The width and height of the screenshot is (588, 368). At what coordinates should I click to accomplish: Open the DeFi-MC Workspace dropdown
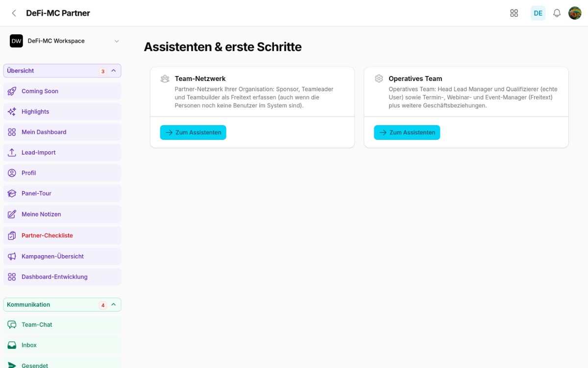pyautogui.click(x=65, y=41)
